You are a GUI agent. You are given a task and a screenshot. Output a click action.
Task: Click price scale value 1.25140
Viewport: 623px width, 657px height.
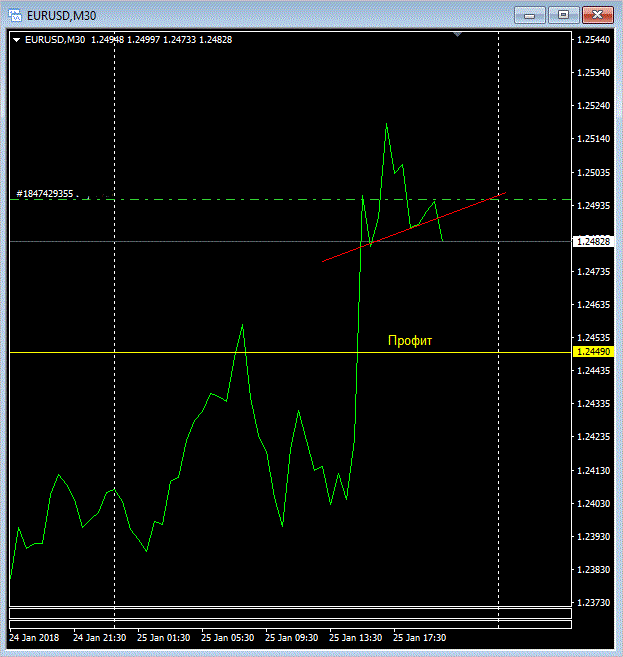[x=594, y=139]
